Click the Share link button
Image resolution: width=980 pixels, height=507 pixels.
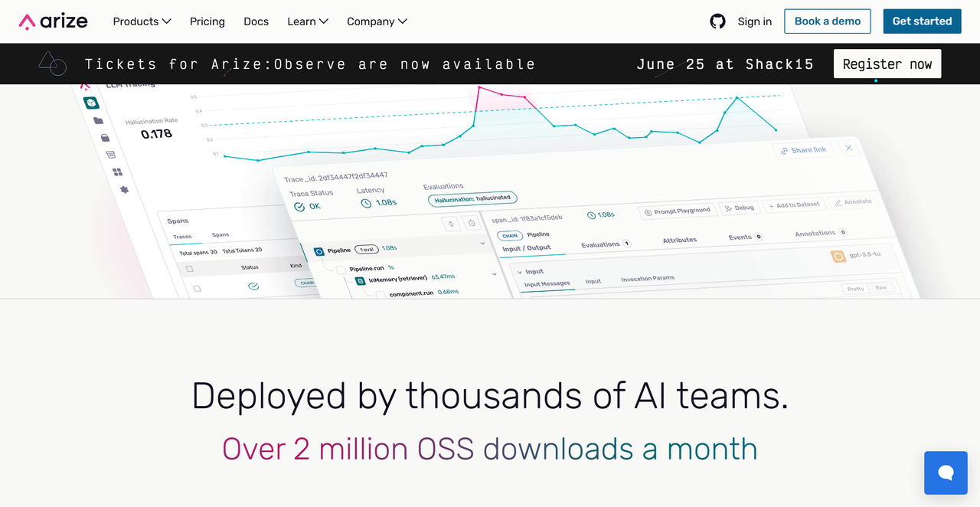[804, 150]
